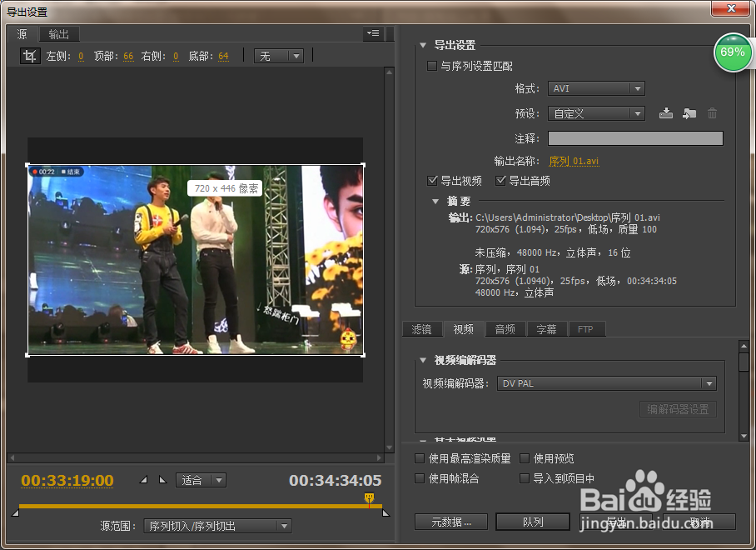
Task: Click the 队列 queue button
Action: (533, 521)
